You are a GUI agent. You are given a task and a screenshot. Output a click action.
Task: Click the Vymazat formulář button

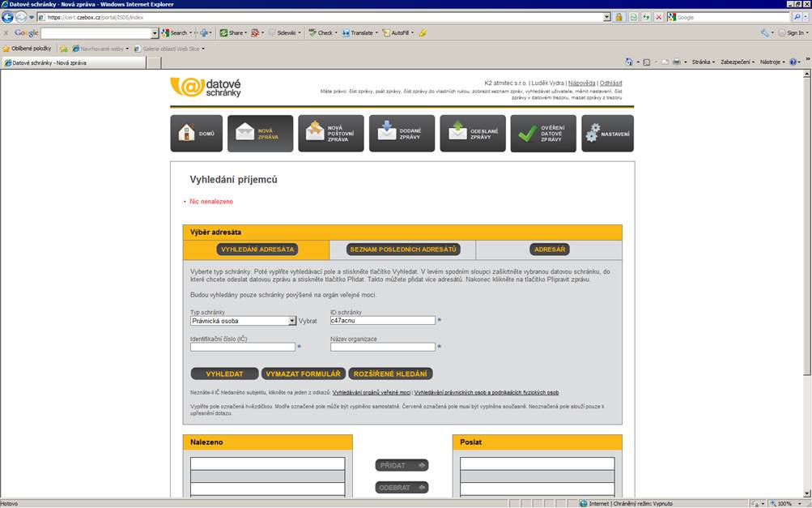coord(303,374)
